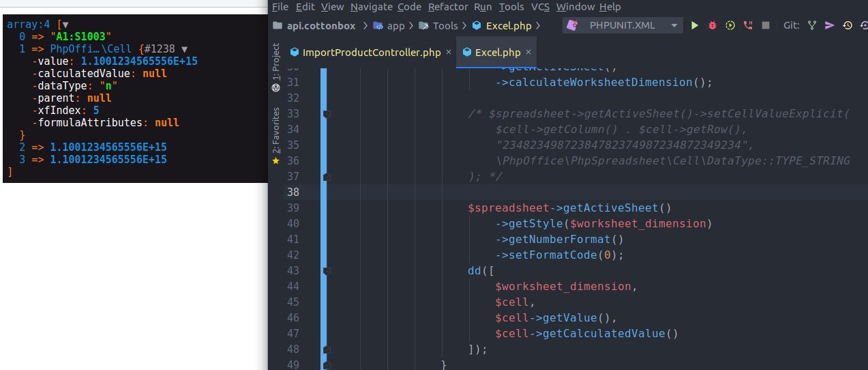Click the app breadcrumb folder
Image resolution: width=868 pixels, height=370 pixels.
point(395,26)
